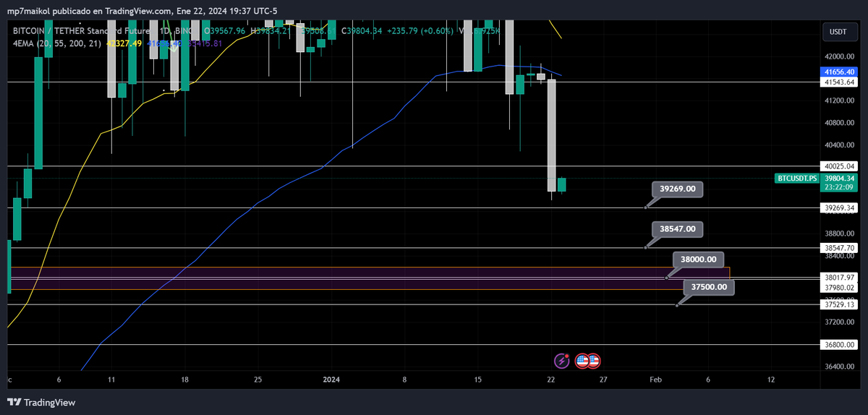Click the close price C39804.34
868x415 pixels.
(x=363, y=31)
